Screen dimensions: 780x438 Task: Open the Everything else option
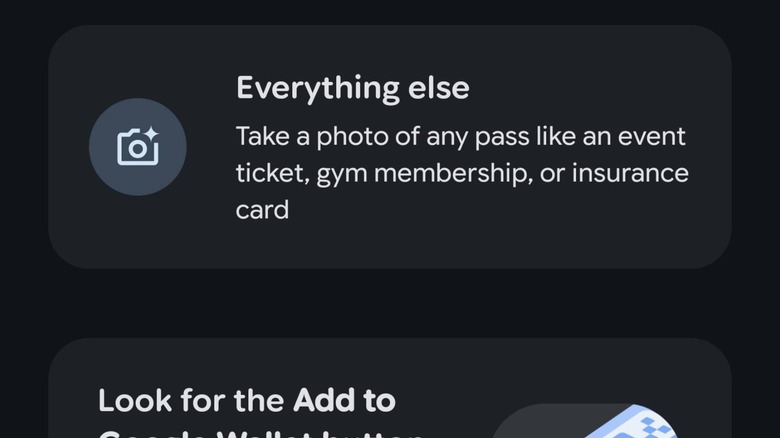pos(390,147)
